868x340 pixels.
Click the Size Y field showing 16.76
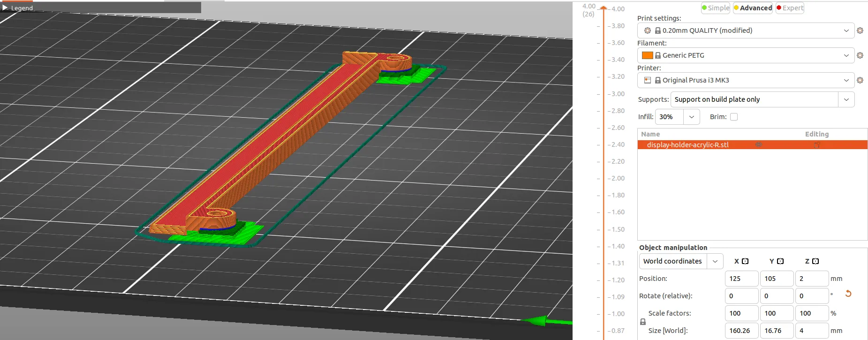[777, 331]
